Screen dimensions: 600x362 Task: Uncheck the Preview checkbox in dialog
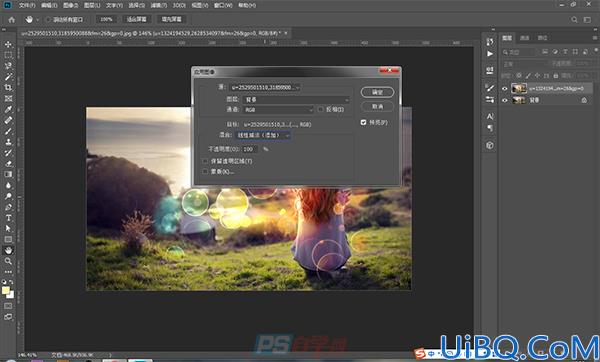click(364, 122)
